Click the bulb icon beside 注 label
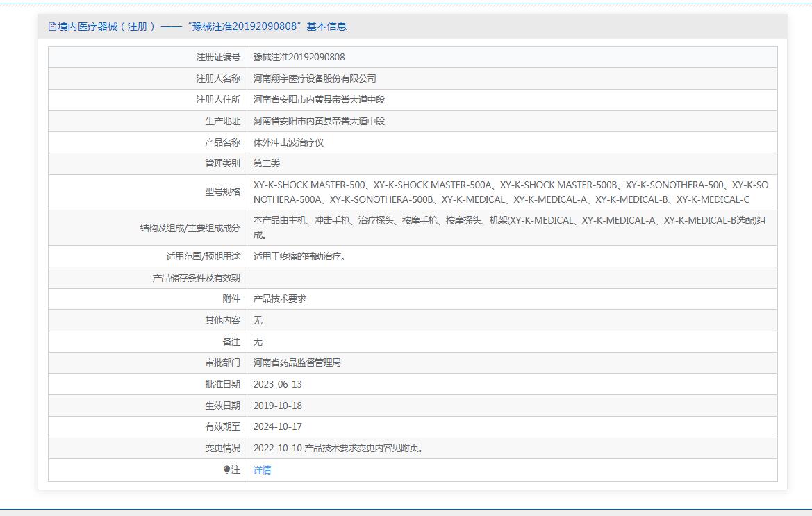This screenshot has width=812, height=516. pos(227,469)
